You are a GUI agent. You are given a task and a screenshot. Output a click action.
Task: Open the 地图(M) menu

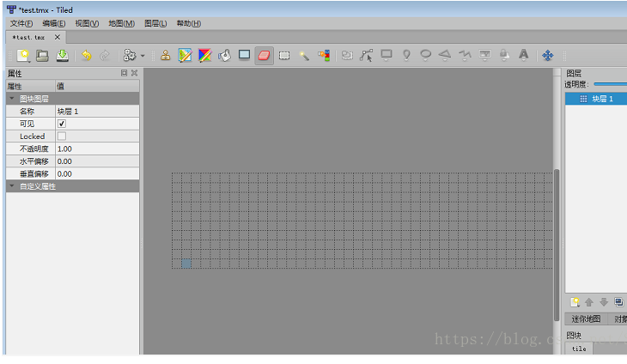tap(122, 23)
